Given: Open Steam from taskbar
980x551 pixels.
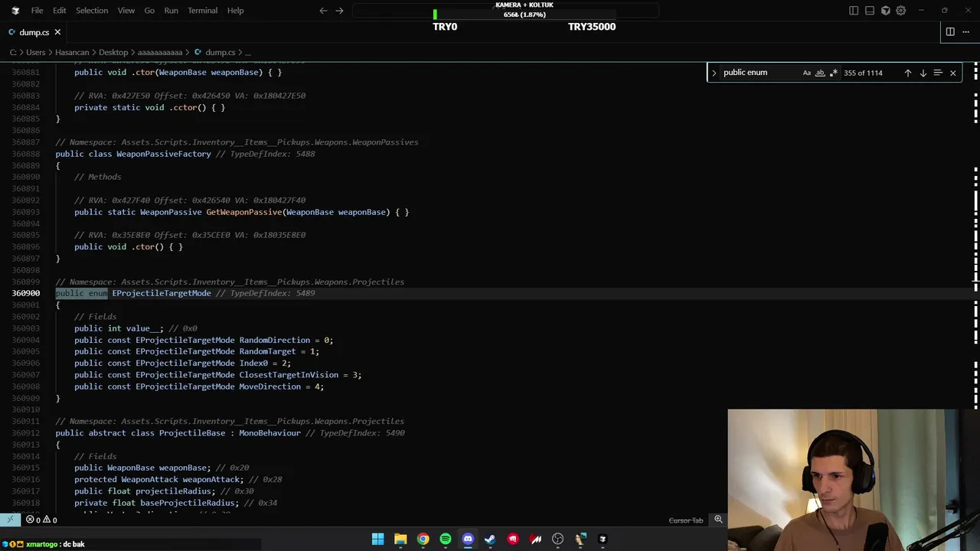Looking at the screenshot, I should coord(490,539).
